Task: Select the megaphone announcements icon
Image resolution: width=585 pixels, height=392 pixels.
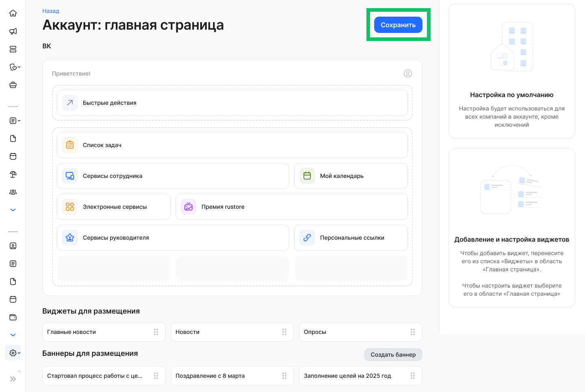Action: [13, 31]
